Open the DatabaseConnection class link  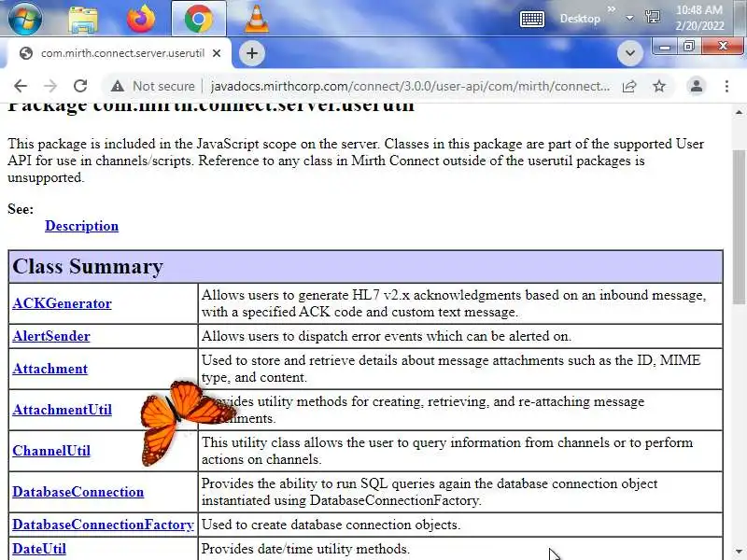click(78, 492)
